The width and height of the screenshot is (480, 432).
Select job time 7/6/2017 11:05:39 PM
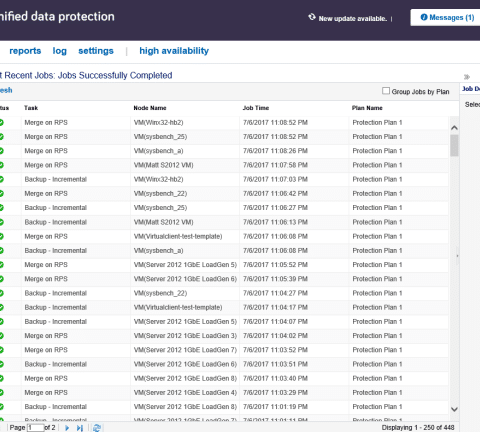point(275,279)
